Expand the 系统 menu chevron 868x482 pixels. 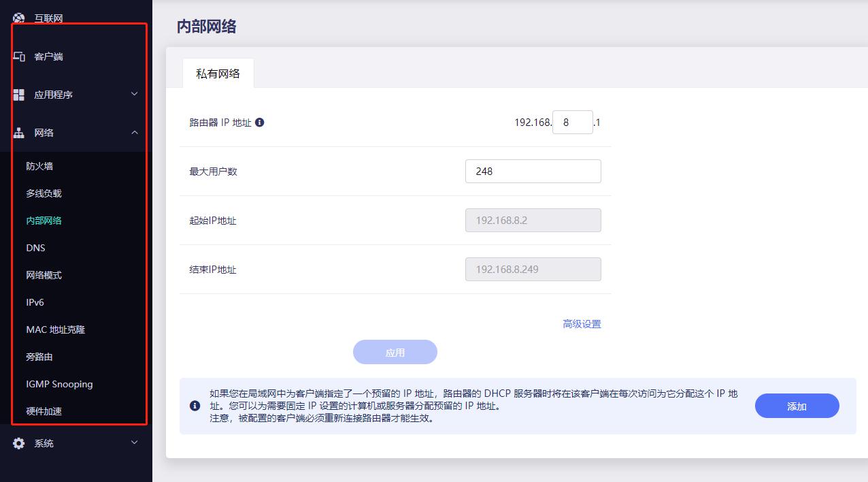click(x=135, y=443)
